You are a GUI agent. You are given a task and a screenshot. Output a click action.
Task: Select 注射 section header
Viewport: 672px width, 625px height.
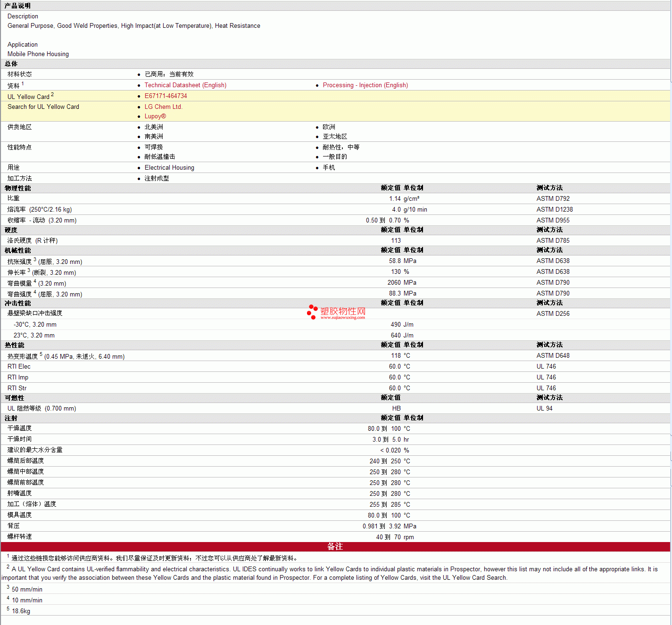(11, 419)
